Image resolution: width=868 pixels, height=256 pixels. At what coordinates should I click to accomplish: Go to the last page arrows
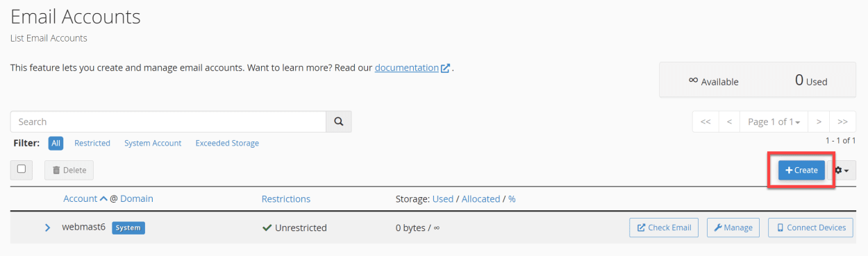[x=843, y=121]
